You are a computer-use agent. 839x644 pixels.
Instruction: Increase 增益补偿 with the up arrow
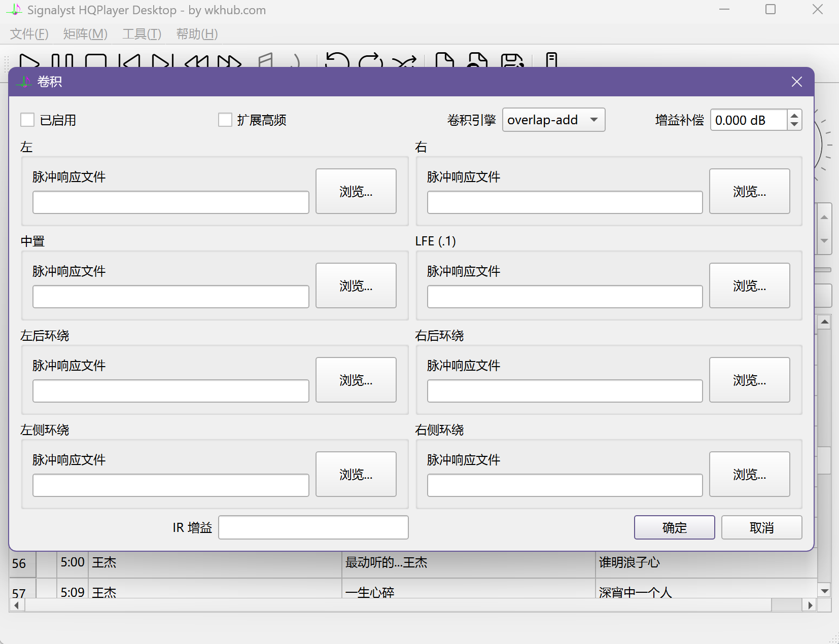pyautogui.click(x=794, y=116)
